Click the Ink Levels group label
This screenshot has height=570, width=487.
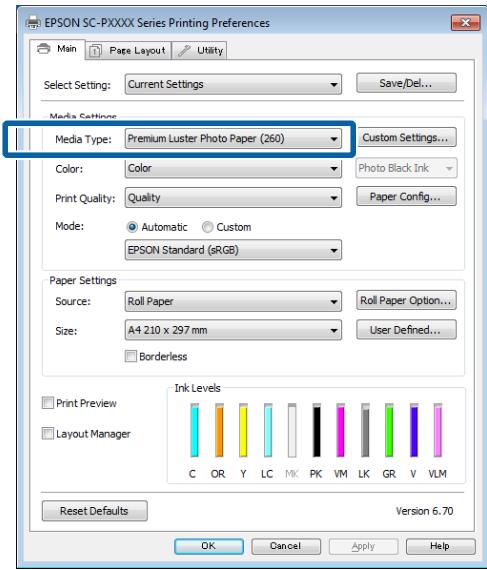197,388
